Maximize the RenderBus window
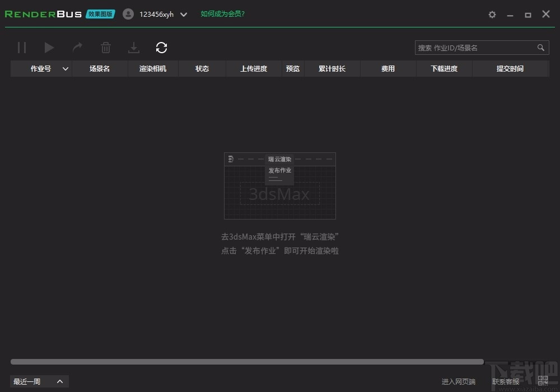This screenshot has width=560, height=392. tap(528, 15)
